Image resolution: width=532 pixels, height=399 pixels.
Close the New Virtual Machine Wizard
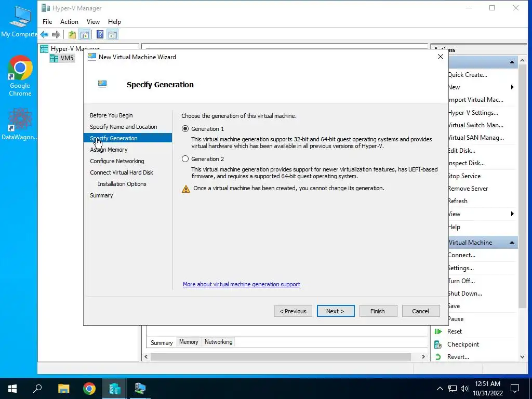441,57
